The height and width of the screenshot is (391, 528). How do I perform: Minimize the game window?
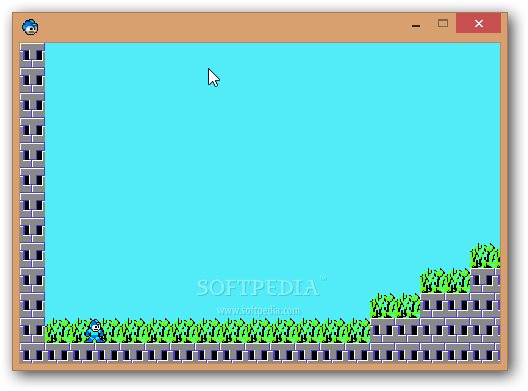point(416,25)
